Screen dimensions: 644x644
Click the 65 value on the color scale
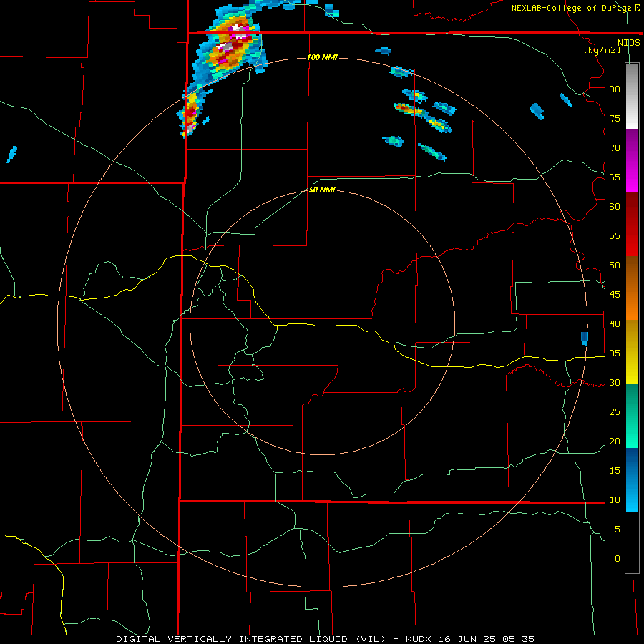[x=615, y=177]
